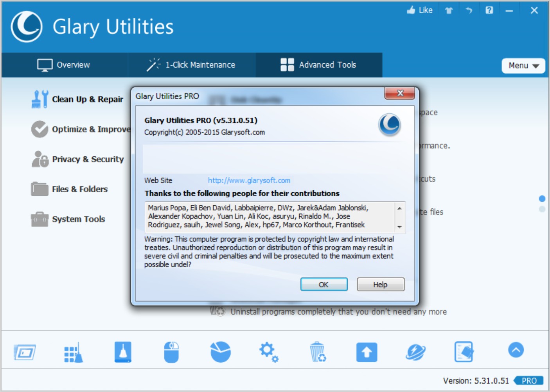Viewport: 550px width, 392px height.
Task: Open the Menu dropdown
Action: pyautogui.click(x=523, y=65)
